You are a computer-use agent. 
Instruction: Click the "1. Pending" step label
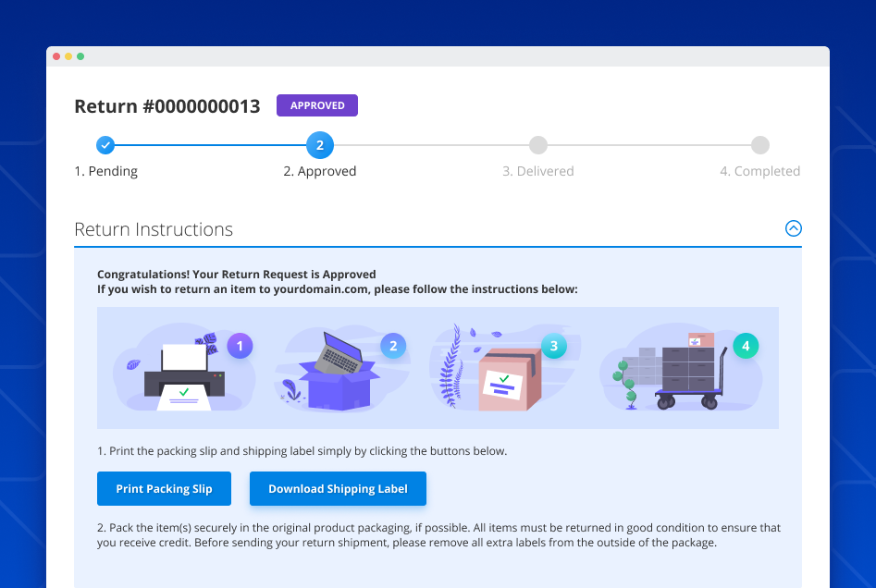coord(106,171)
